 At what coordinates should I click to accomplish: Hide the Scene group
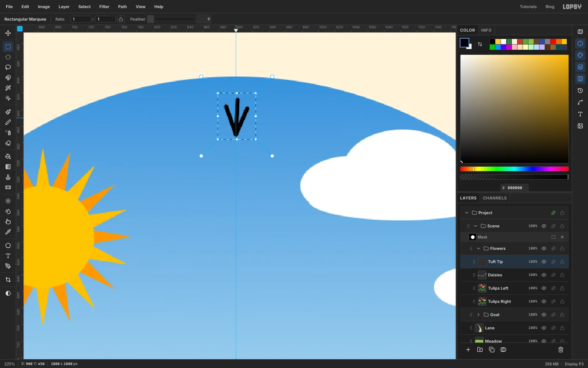(x=544, y=226)
